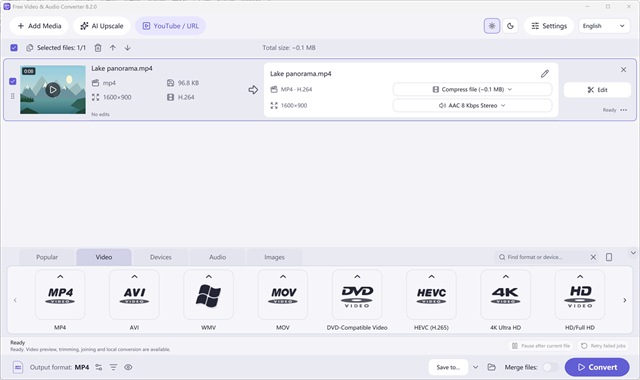The width and height of the screenshot is (640, 380).
Task: Select the WMV Windows format icon
Action: coord(209,296)
